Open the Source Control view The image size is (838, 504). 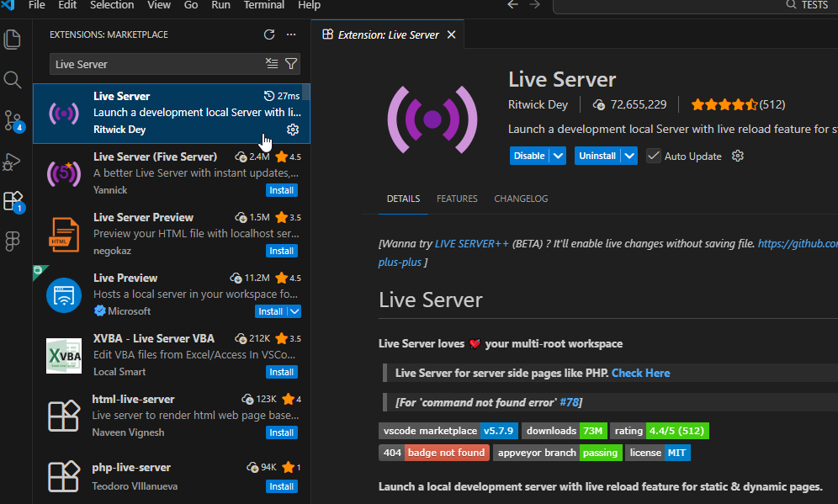click(x=13, y=120)
